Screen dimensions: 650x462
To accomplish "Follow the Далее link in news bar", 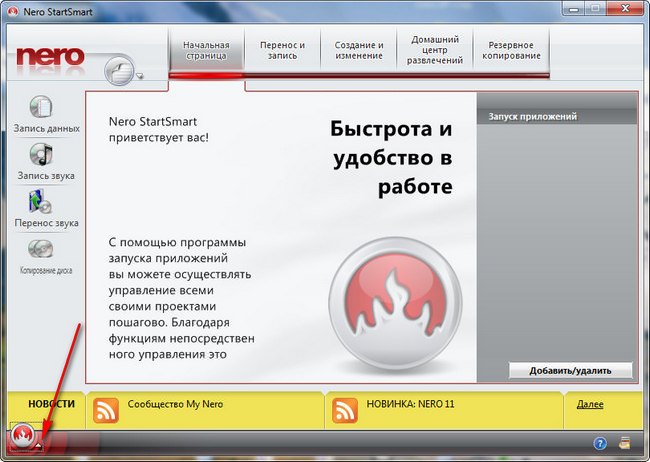I will [589, 404].
